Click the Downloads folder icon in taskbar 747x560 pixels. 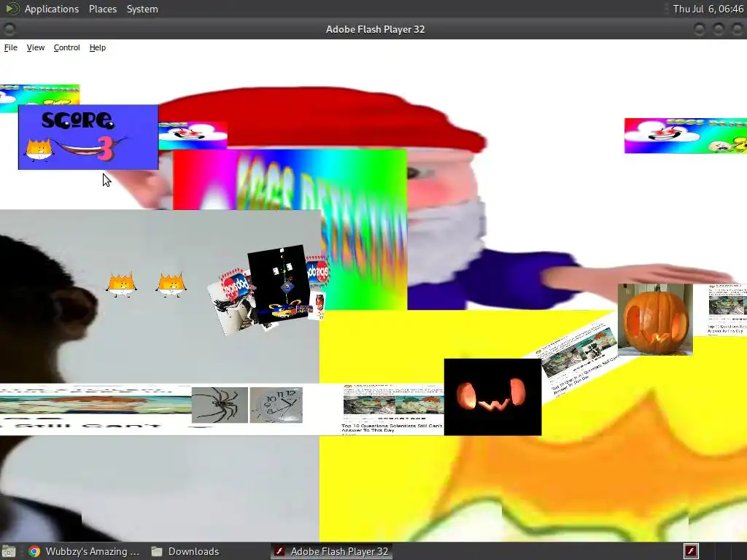pos(157,551)
